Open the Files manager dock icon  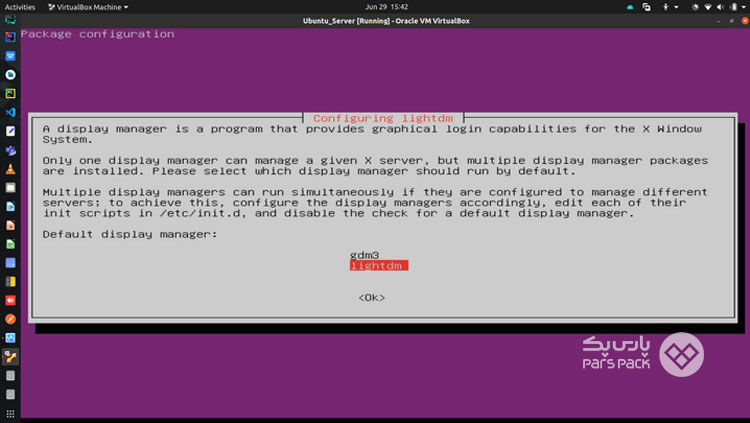pyautogui.click(x=10, y=187)
